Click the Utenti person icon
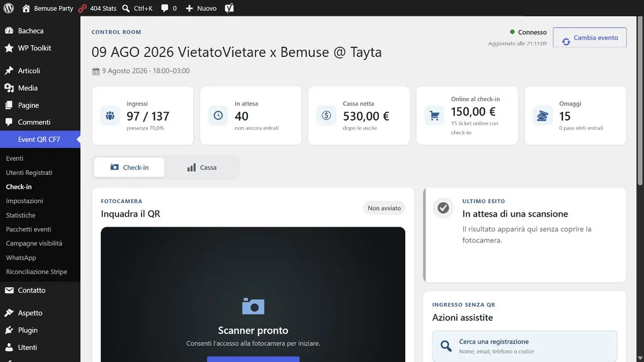This screenshot has width=644, height=362. pyautogui.click(x=9, y=347)
